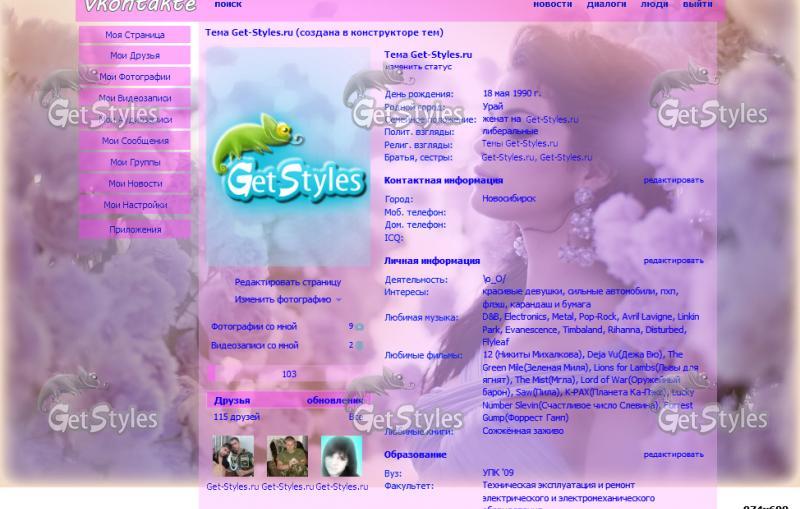Open Приложения from the sidebar
This screenshot has height=509, width=800.
tap(135, 229)
